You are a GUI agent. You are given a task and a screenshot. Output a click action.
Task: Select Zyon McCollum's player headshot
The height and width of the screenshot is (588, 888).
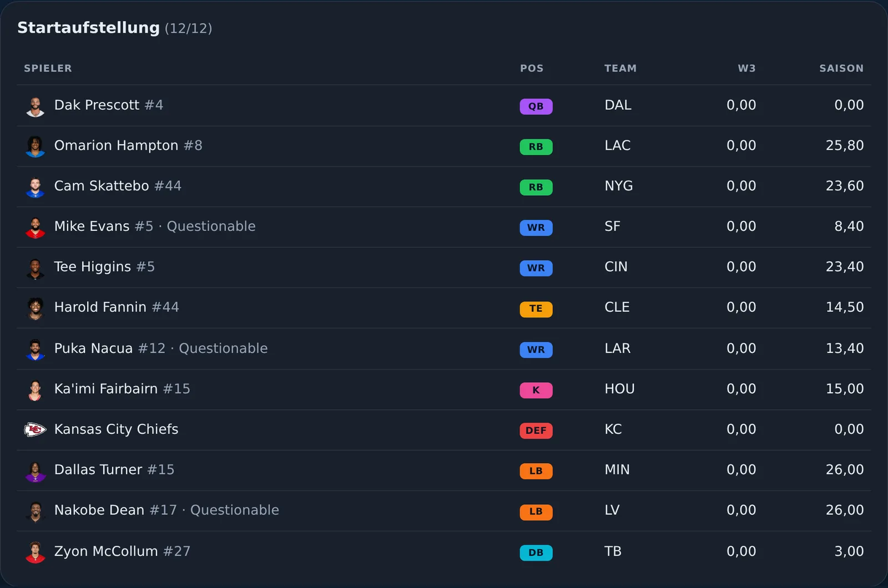coord(36,552)
